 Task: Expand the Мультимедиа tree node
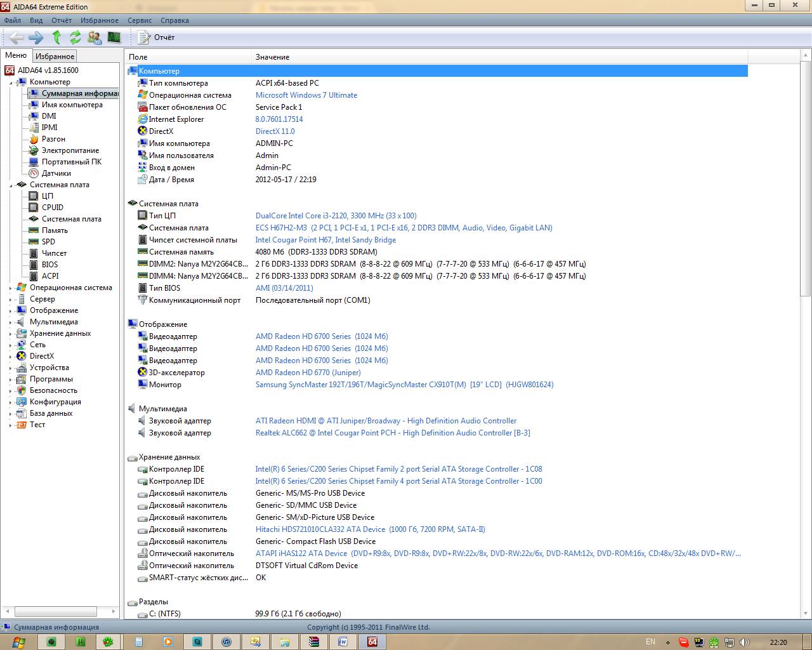click(x=11, y=322)
